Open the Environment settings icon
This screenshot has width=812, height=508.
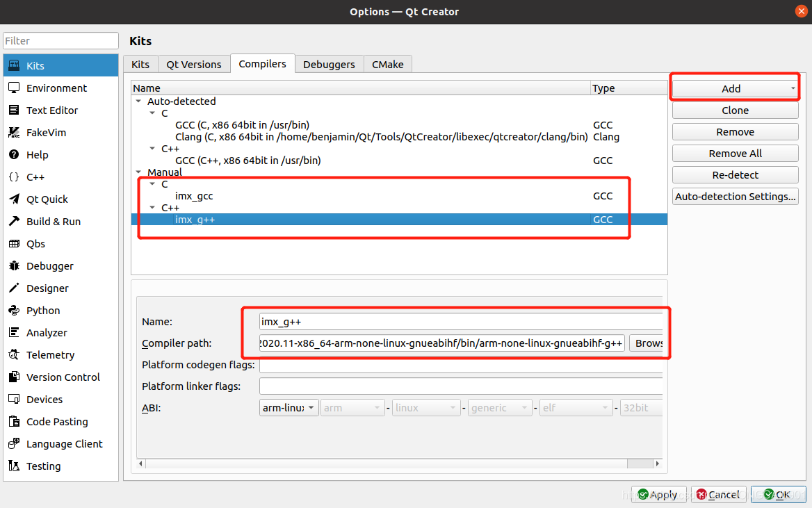[x=14, y=88]
